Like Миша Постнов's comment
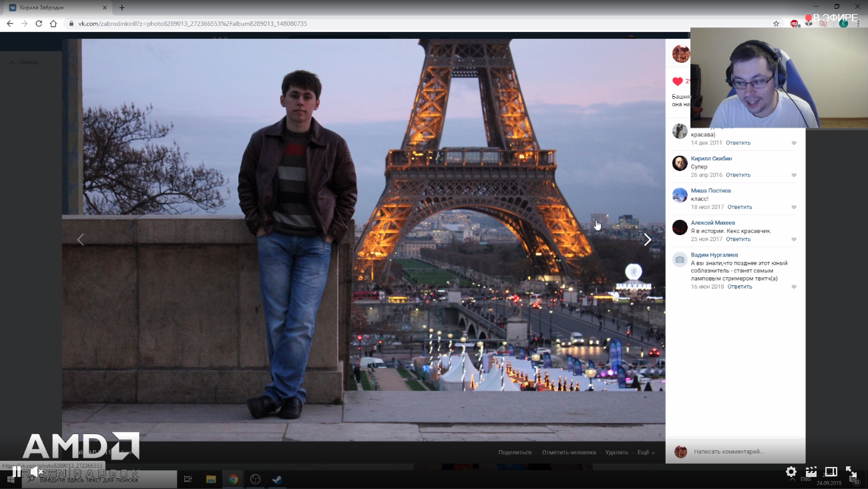The width and height of the screenshot is (868, 489). click(x=794, y=207)
